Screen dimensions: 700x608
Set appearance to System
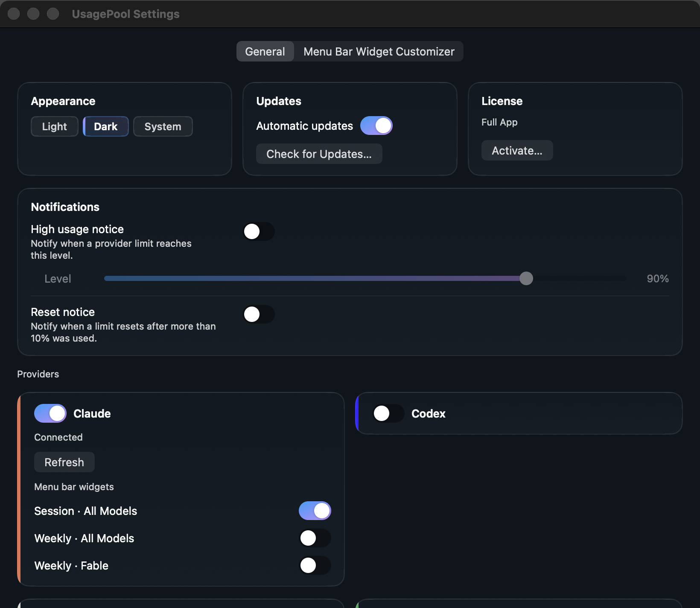[163, 126]
